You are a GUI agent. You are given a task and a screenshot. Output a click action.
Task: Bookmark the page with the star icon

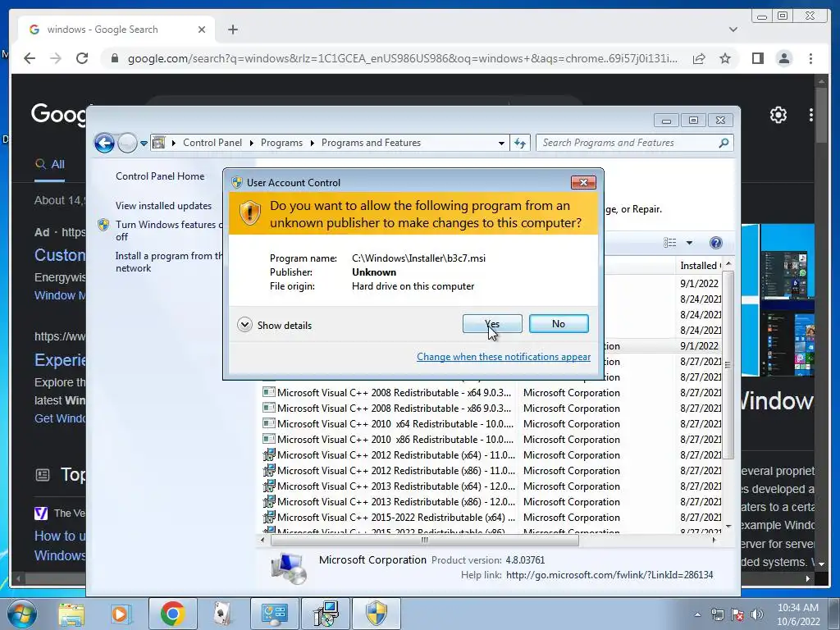coord(725,58)
